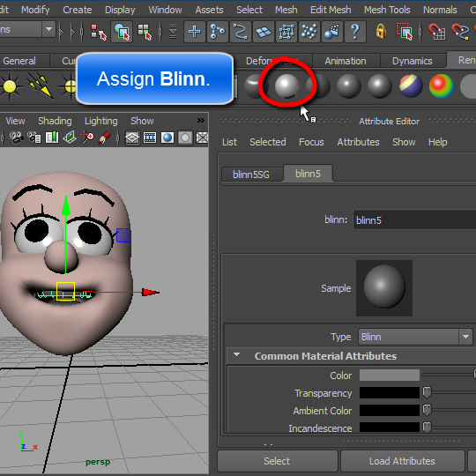The image size is (476, 476).
Task: Click the Phong material shelf icon
Action: pos(349,86)
